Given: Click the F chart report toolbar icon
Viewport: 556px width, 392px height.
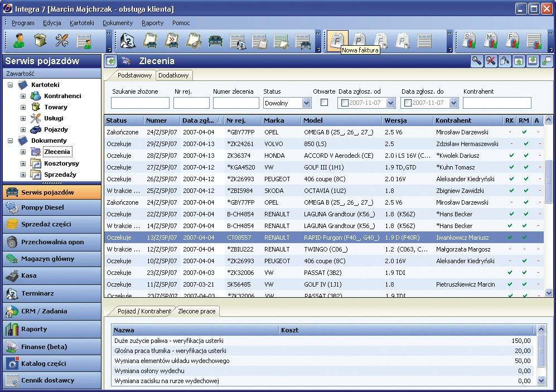Looking at the screenshot, I should (x=513, y=41).
